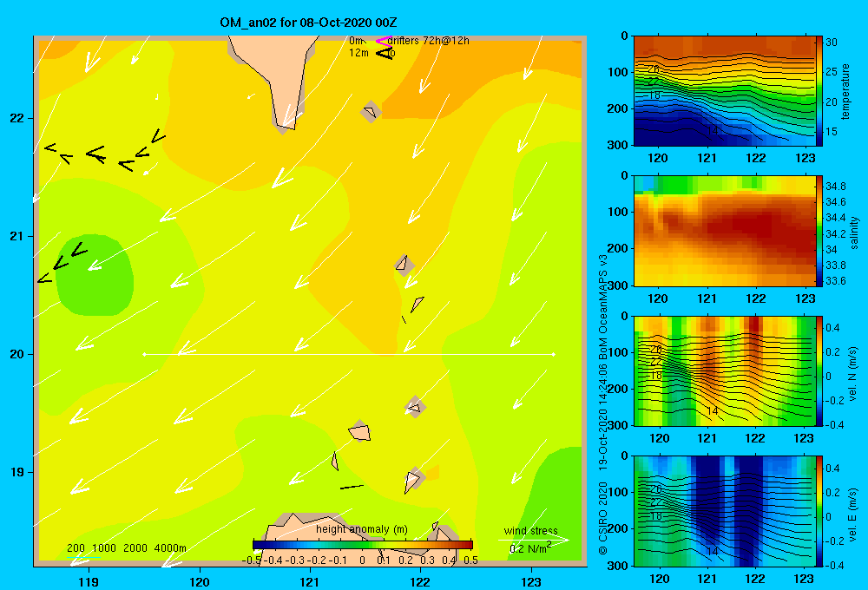This screenshot has height=590, width=868.
Task: Click the vel. N color scale bar
Action: click(x=819, y=371)
